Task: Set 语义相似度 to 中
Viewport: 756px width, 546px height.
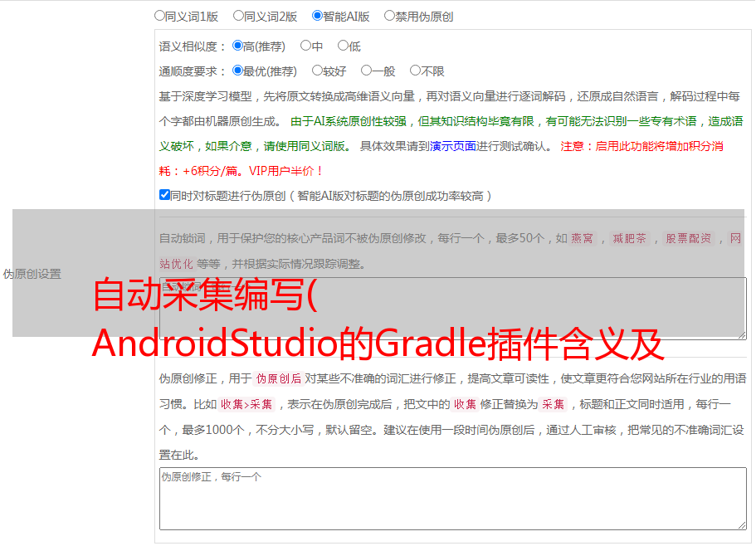Action: tap(305, 46)
